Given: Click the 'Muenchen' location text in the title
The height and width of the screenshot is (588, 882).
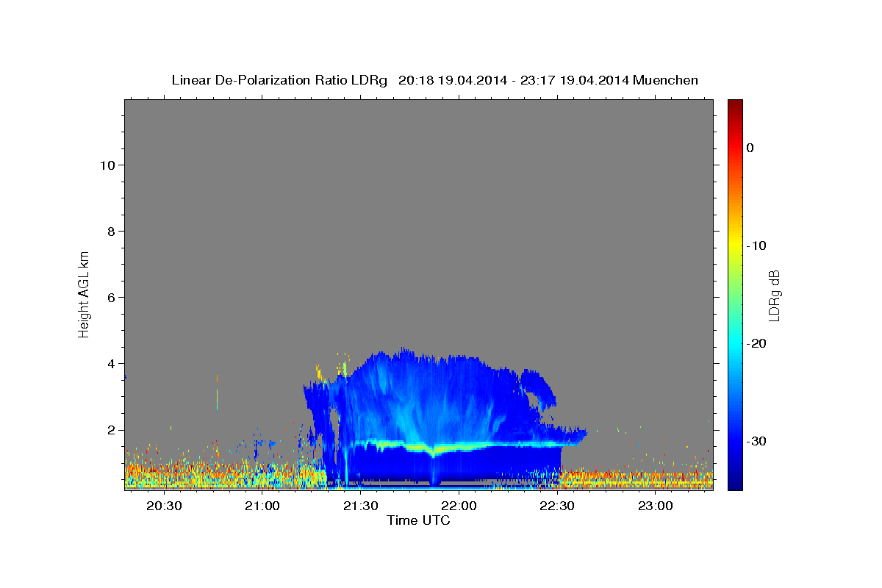Looking at the screenshot, I should coord(665,80).
